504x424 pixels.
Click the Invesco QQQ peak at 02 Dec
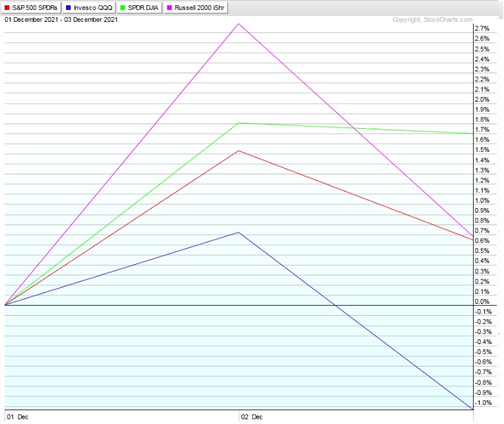coord(239,232)
